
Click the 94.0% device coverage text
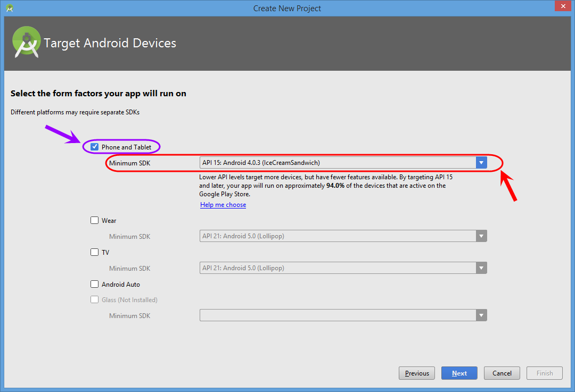pyautogui.click(x=335, y=186)
